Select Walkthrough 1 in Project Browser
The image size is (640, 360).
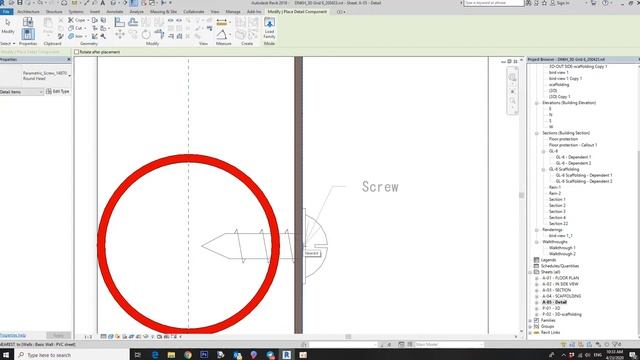coord(562,248)
